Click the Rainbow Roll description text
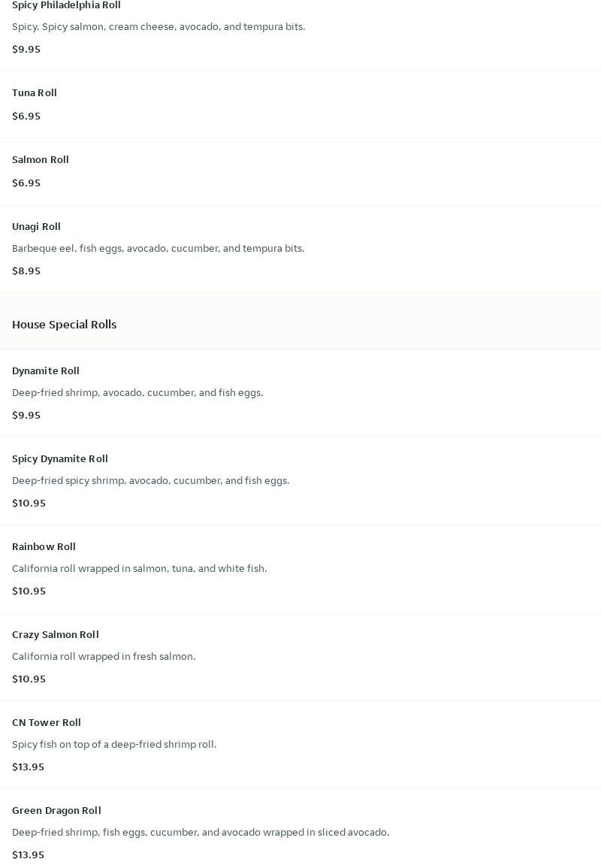 (x=139, y=569)
